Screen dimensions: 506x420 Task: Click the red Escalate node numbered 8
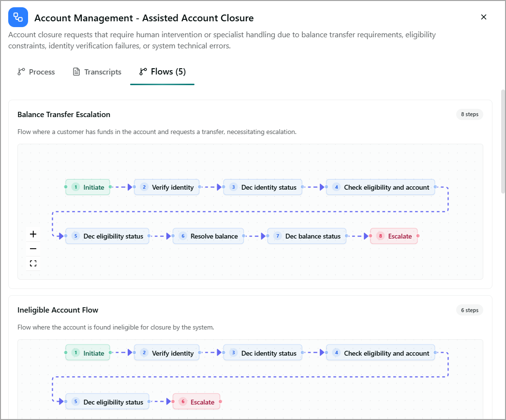[394, 236]
